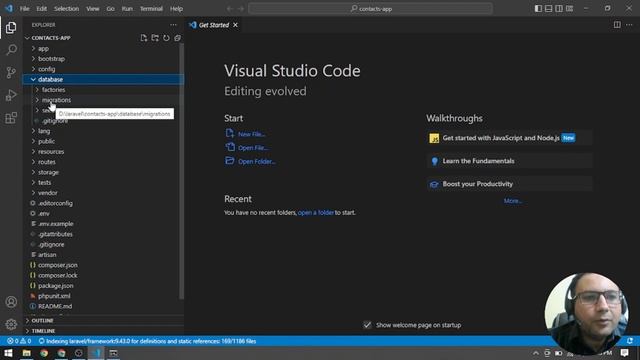Open Learn the Fundamentals walkthrough
640x360 pixels.
[509, 161]
